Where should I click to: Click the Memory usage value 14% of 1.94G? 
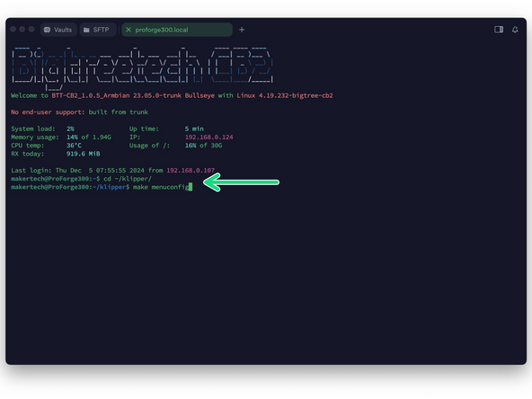point(89,137)
